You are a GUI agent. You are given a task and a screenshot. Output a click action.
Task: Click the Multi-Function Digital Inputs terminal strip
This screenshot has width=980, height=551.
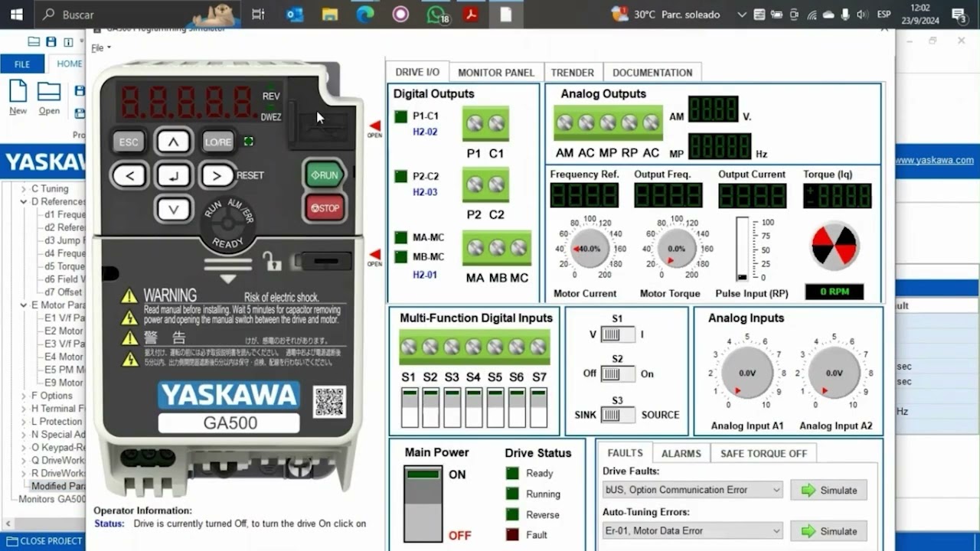point(474,347)
